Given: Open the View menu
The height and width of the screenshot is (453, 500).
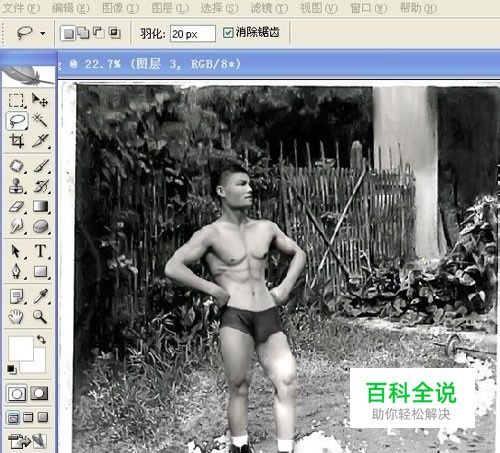Looking at the screenshot, I should (319, 8).
